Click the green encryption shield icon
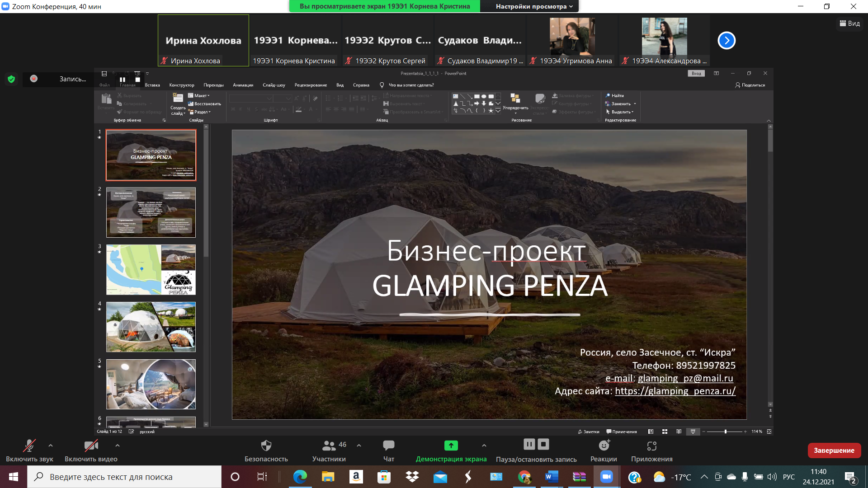 [x=11, y=79]
